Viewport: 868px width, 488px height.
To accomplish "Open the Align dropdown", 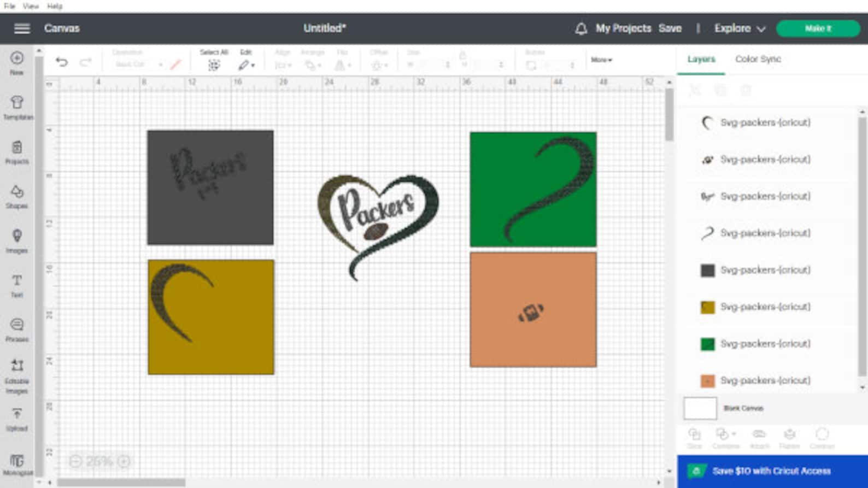I will tap(283, 65).
